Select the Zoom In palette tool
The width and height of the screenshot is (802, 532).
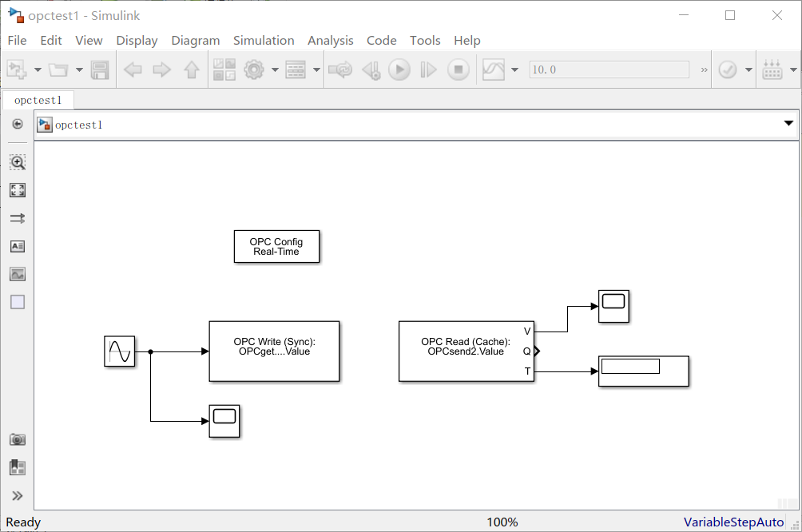click(x=18, y=162)
